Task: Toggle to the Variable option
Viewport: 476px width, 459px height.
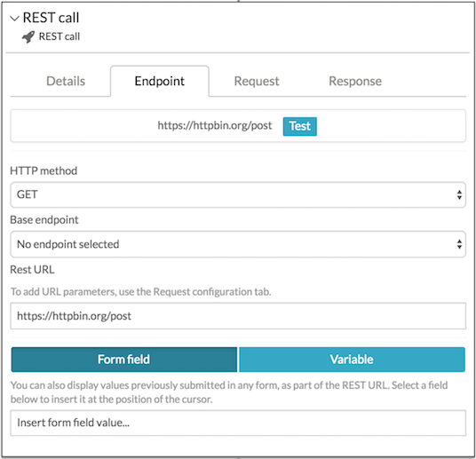Action: click(x=352, y=360)
